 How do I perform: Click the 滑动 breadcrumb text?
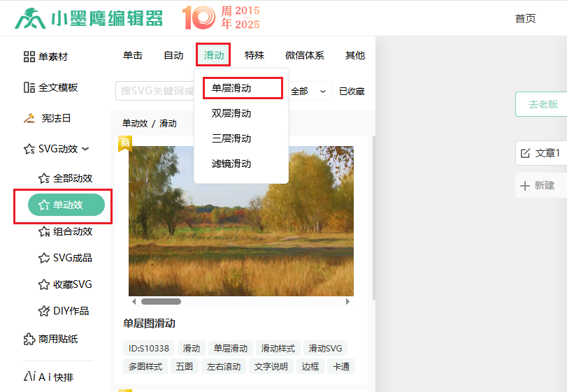[168, 124]
